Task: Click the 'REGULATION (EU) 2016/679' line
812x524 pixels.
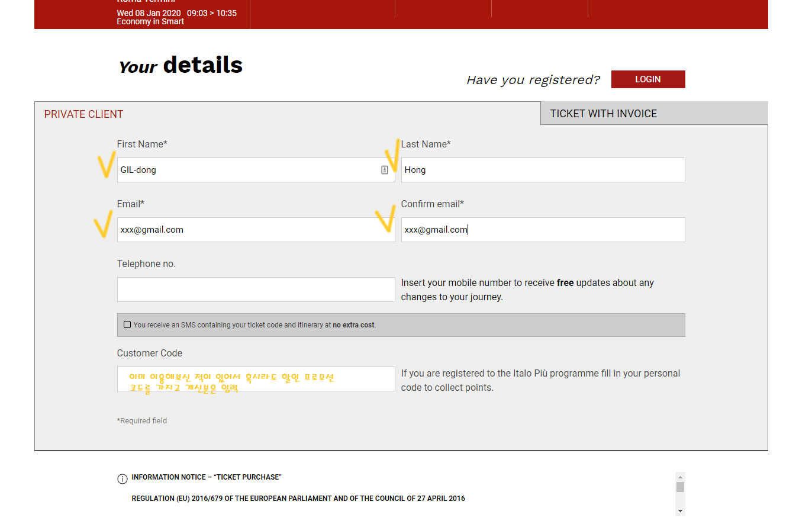Action: point(298,499)
